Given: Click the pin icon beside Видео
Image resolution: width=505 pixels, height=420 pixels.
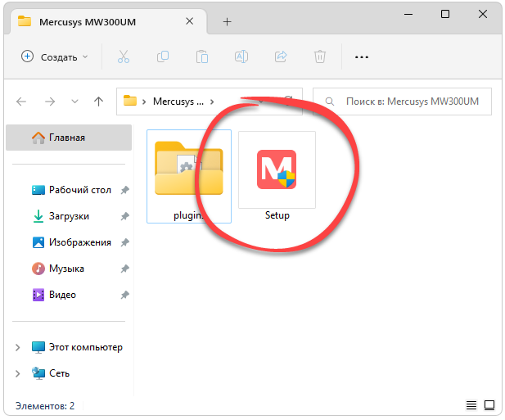Looking at the screenshot, I should 124,295.
